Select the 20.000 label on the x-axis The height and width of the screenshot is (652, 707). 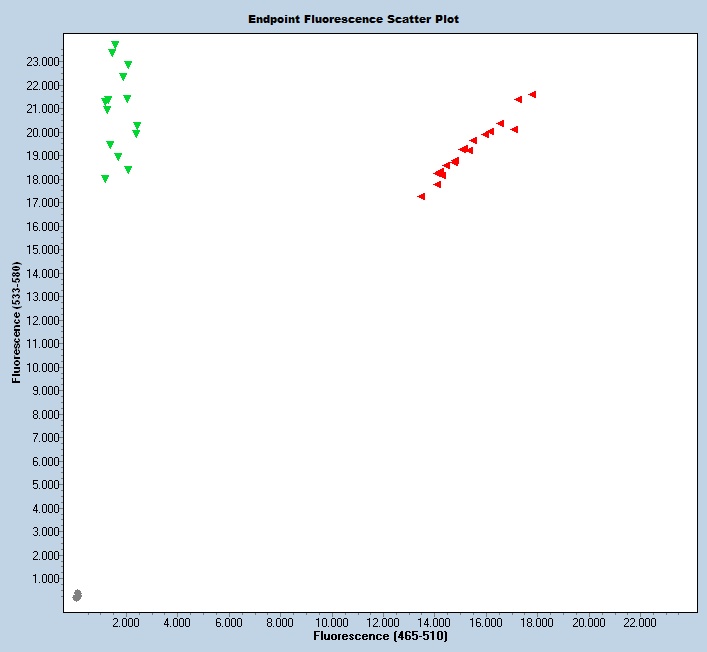pyautogui.click(x=588, y=622)
